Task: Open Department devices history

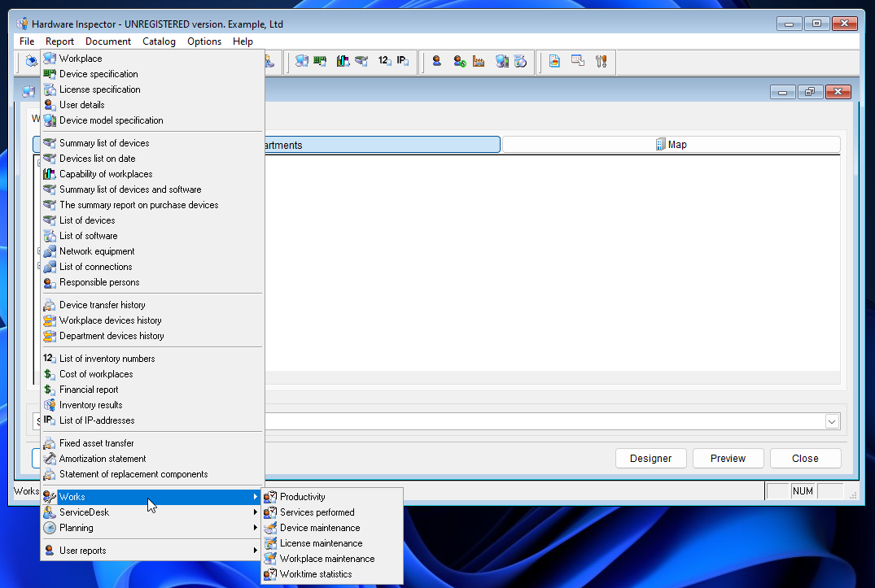Action: pyautogui.click(x=152, y=336)
